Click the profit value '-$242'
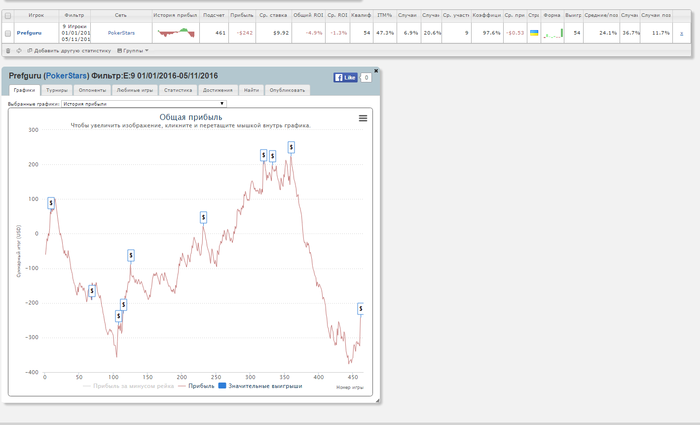Screen dimensions: 700x425 244,33
